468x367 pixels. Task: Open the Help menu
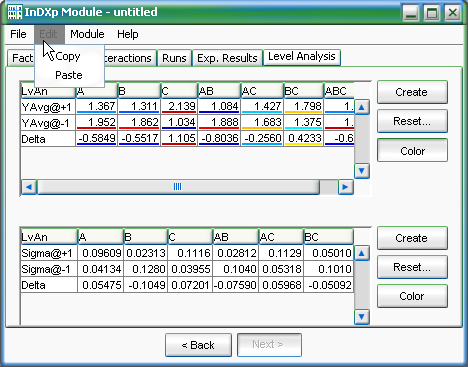coord(128,34)
